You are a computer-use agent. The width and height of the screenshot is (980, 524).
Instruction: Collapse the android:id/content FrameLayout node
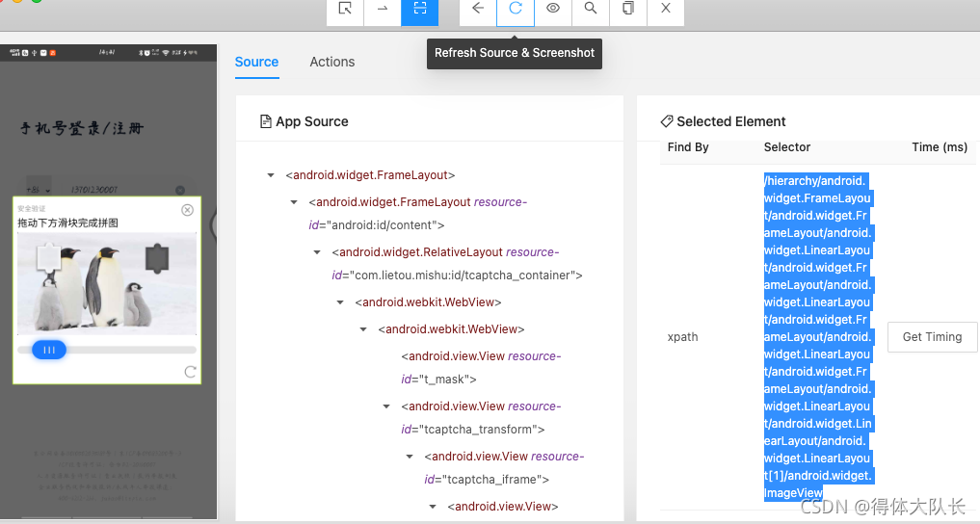[x=294, y=202]
